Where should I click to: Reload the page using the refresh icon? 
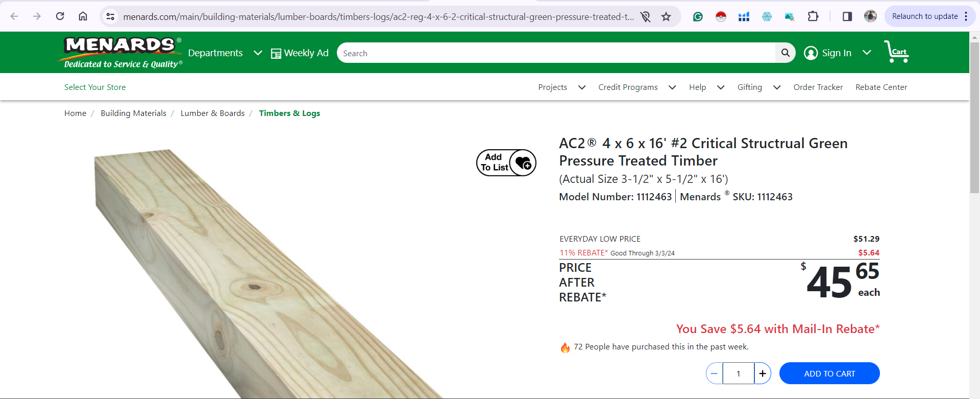coord(60,16)
